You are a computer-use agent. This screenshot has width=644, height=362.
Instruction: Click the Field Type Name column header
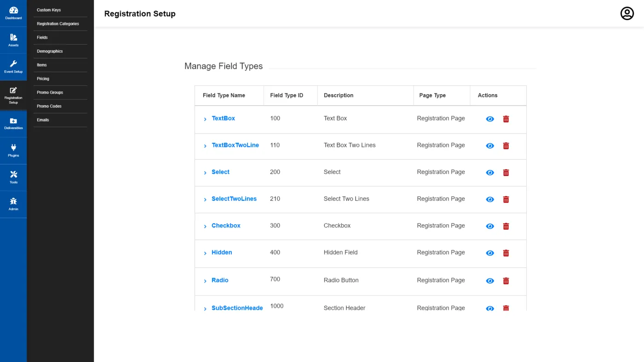click(x=224, y=96)
